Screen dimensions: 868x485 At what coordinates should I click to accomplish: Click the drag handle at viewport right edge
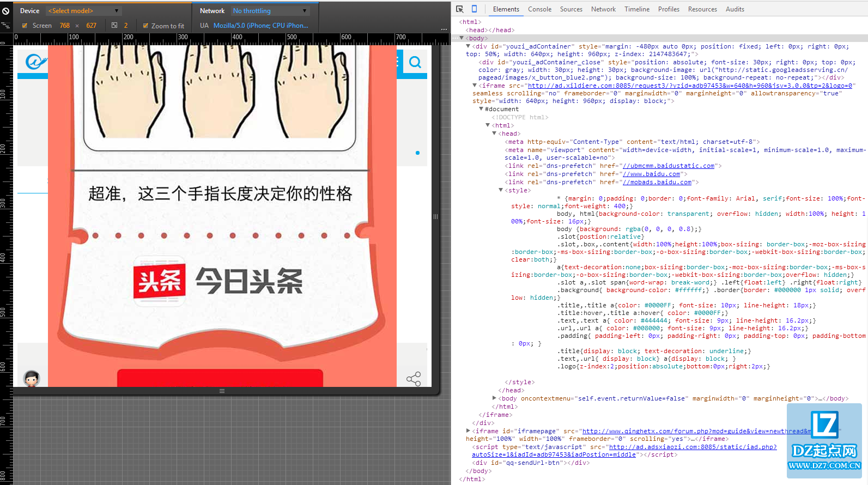click(x=435, y=216)
